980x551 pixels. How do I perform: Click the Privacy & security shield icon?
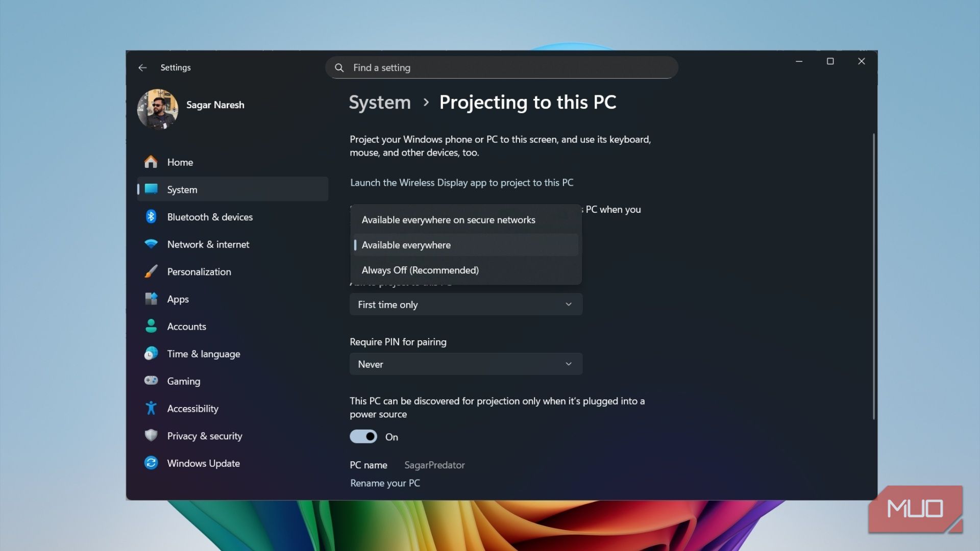(151, 435)
